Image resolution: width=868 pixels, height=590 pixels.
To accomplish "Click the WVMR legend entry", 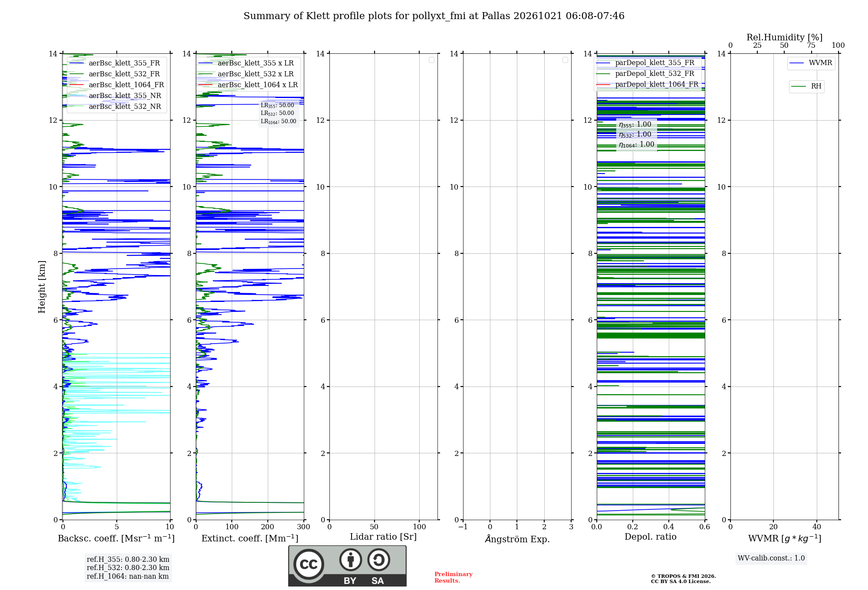I will [811, 63].
